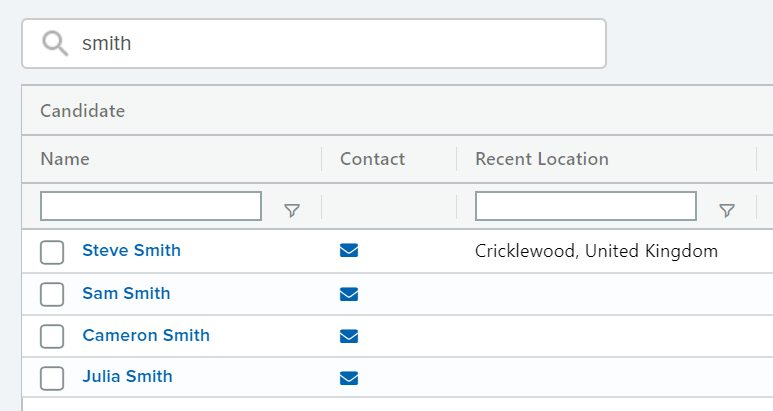Click the Name column filter text box
Image resolution: width=773 pixels, height=411 pixels.
coord(151,206)
